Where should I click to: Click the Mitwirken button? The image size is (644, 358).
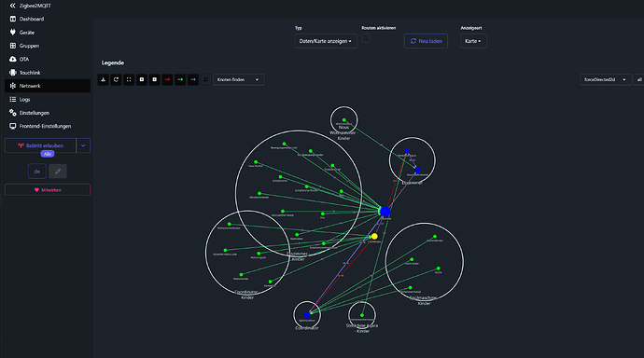coord(48,190)
